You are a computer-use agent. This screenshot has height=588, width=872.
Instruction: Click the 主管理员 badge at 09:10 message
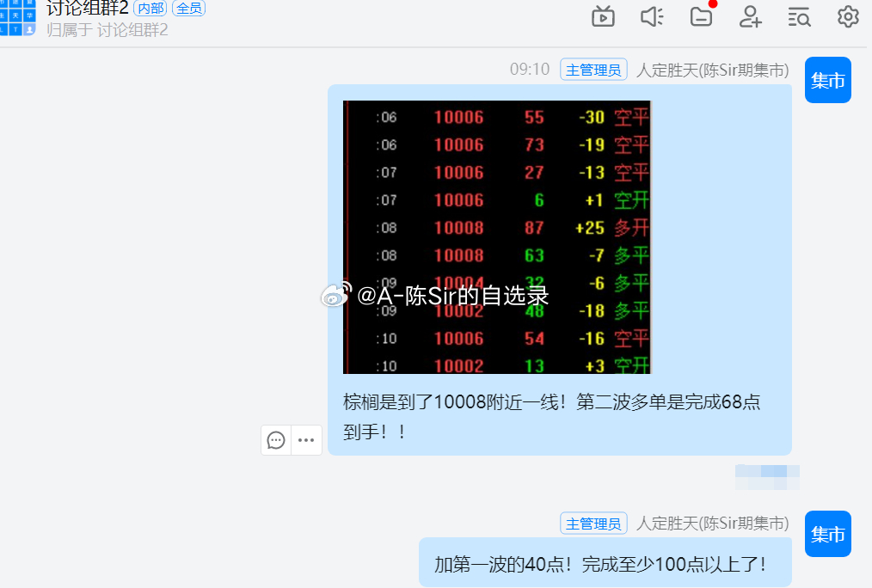(593, 70)
